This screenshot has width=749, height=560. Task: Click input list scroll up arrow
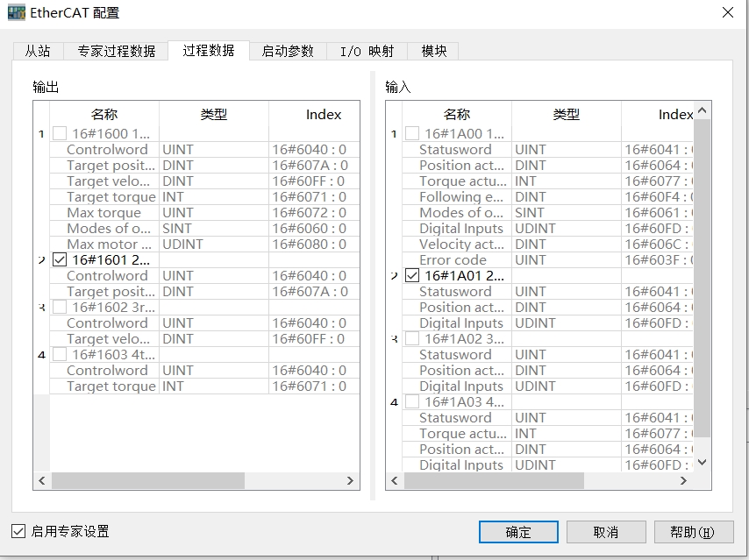click(702, 110)
